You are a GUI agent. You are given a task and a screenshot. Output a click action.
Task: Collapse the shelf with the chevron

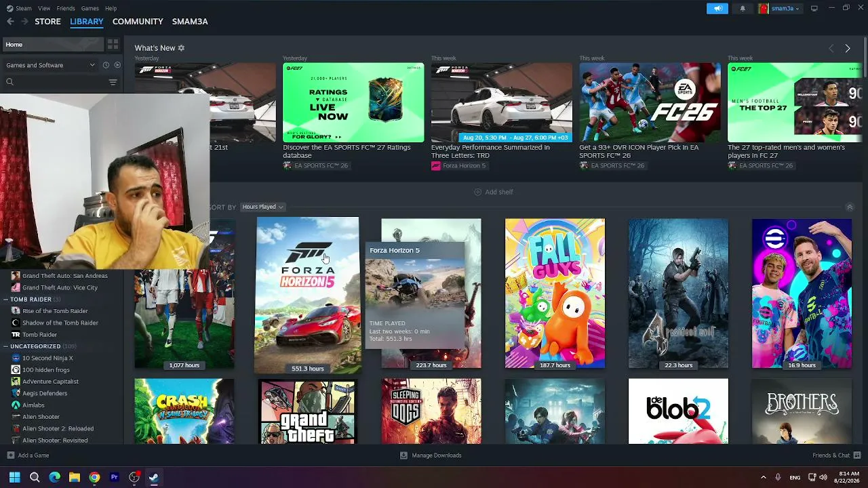pos(850,207)
